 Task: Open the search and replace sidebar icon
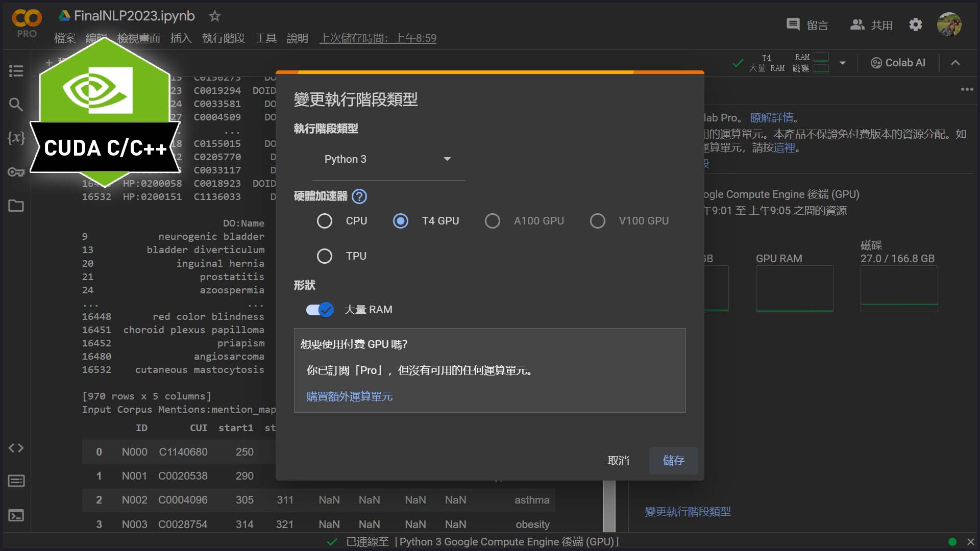tap(16, 105)
